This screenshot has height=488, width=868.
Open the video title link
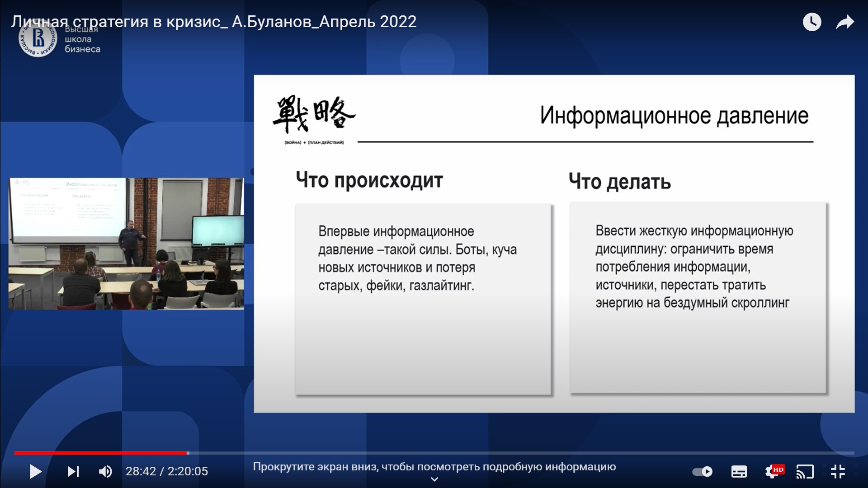click(213, 22)
